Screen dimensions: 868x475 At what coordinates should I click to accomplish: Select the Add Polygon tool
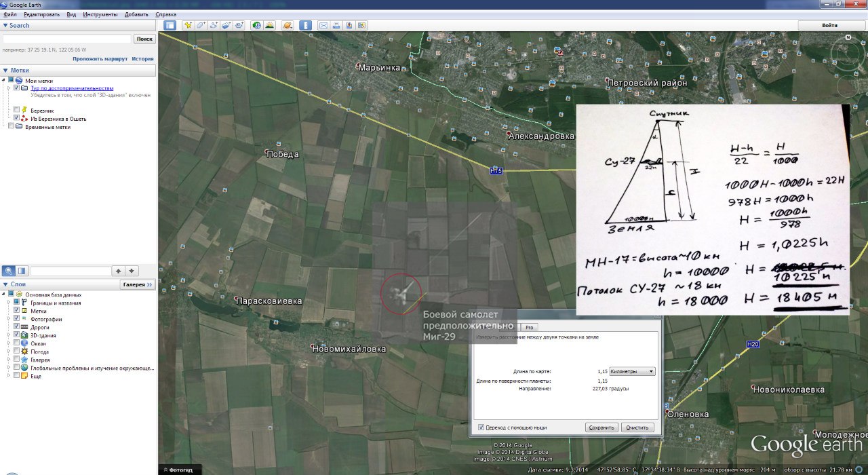(201, 25)
